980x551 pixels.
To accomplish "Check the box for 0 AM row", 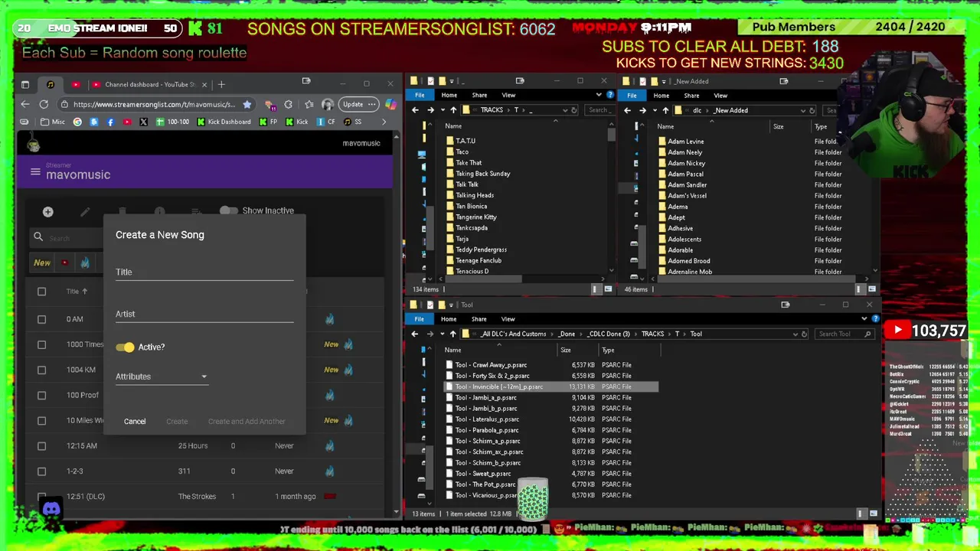I will coord(41,319).
